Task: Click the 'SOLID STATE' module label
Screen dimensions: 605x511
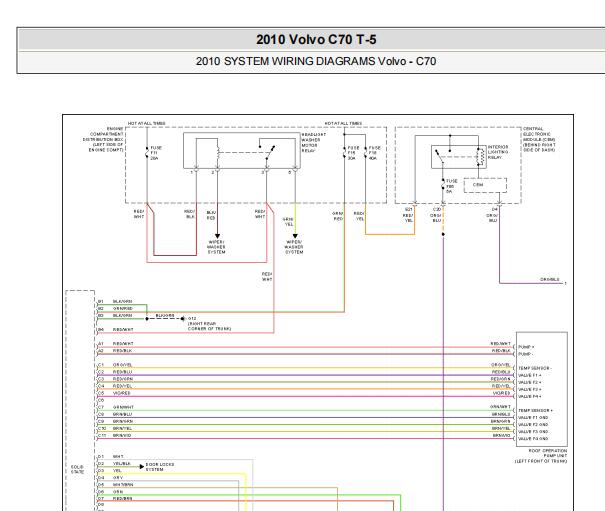Action: (77, 469)
